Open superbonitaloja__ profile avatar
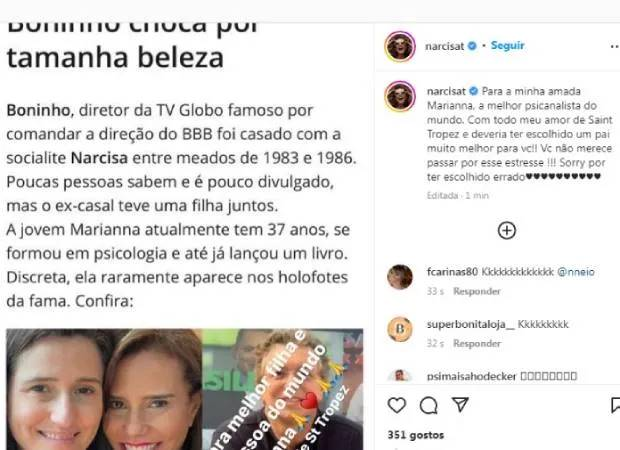Screen dimensions: 620x450 point(400,329)
